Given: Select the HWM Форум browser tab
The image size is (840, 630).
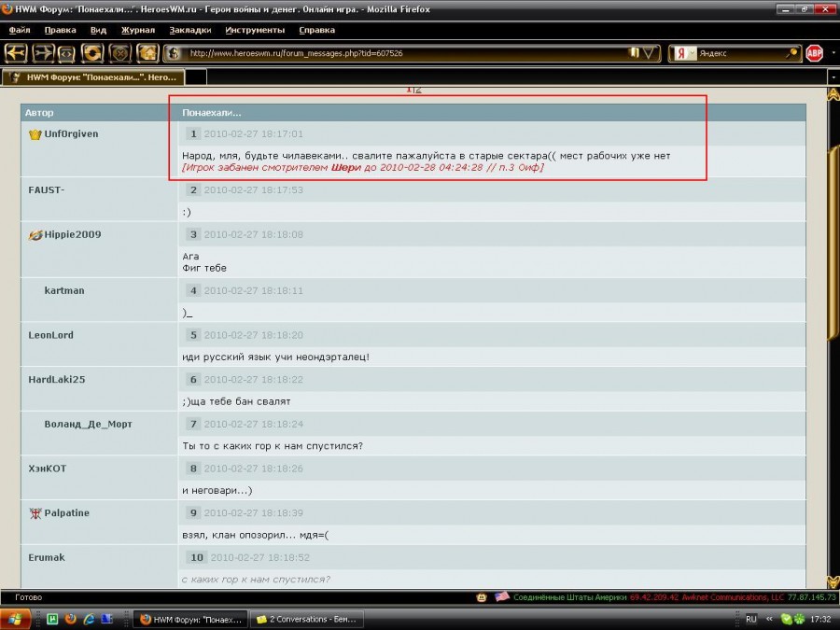Looking at the screenshot, I should 89,77.
